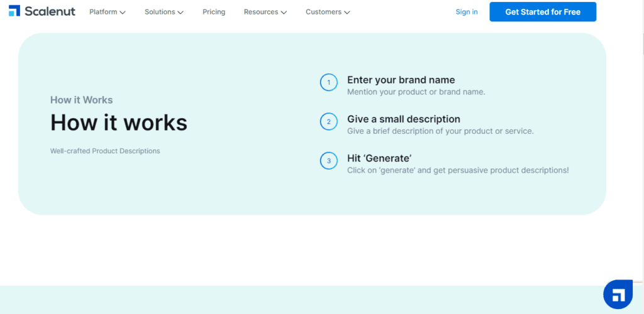Click 'Well-crafted Product Descriptions' text
Image resolution: width=644 pixels, height=314 pixels.
105,151
